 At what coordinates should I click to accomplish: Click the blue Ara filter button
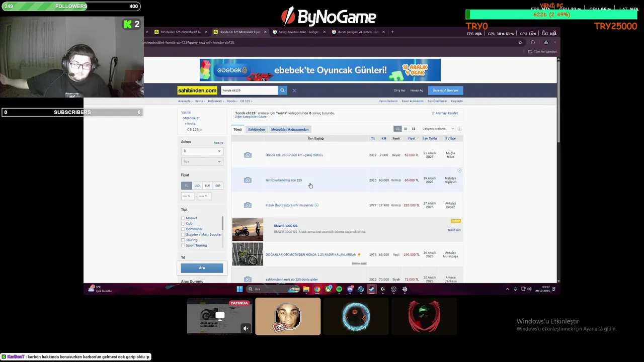point(202,268)
